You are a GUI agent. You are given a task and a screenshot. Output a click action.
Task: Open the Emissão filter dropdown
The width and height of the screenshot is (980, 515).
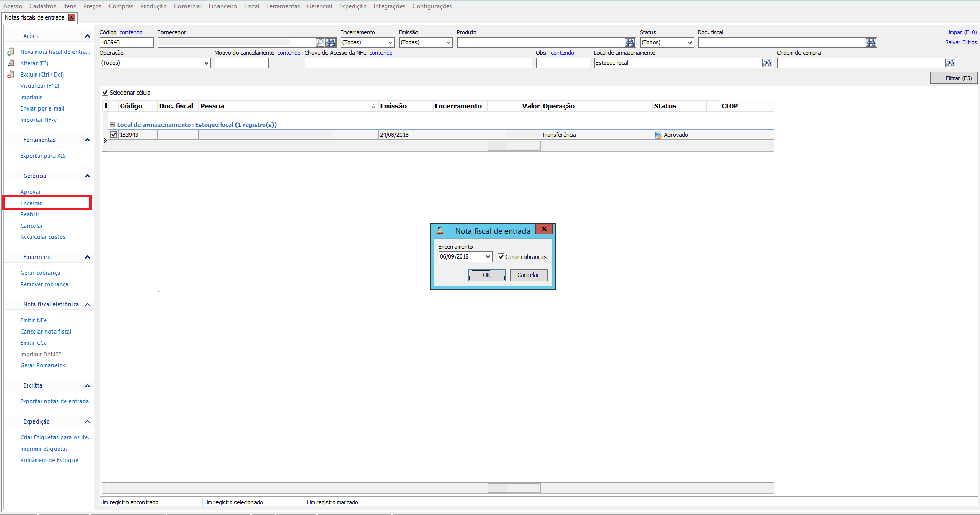coord(448,43)
